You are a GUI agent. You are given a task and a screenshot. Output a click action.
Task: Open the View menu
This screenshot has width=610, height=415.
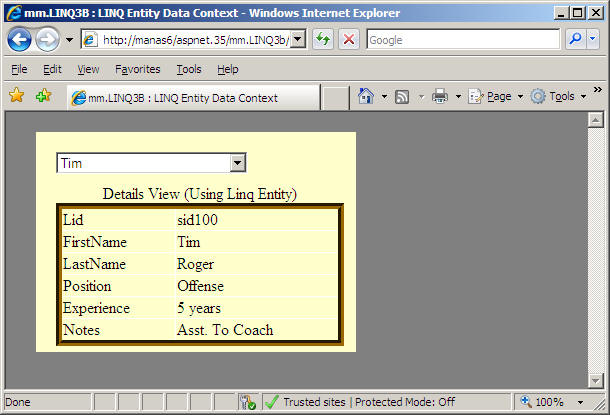88,69
